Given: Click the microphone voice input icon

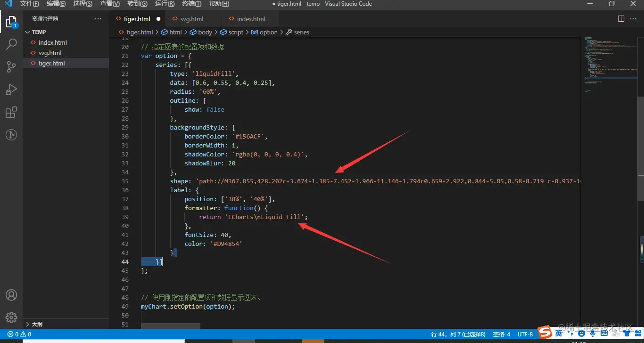Looking at the screenshot, I should coord(592,334).
